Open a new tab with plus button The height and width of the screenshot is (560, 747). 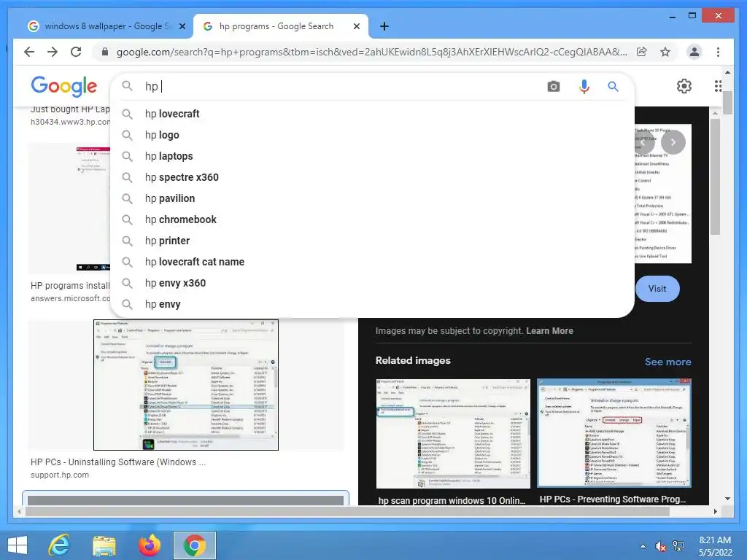pyautogui.click(x=384, y=27)
